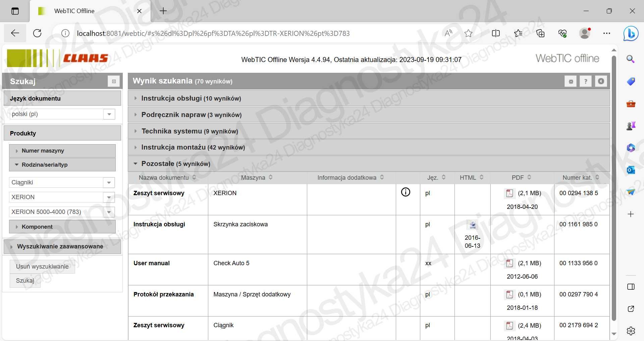Expand Podręcznik napraw results group

coord(369,115)
